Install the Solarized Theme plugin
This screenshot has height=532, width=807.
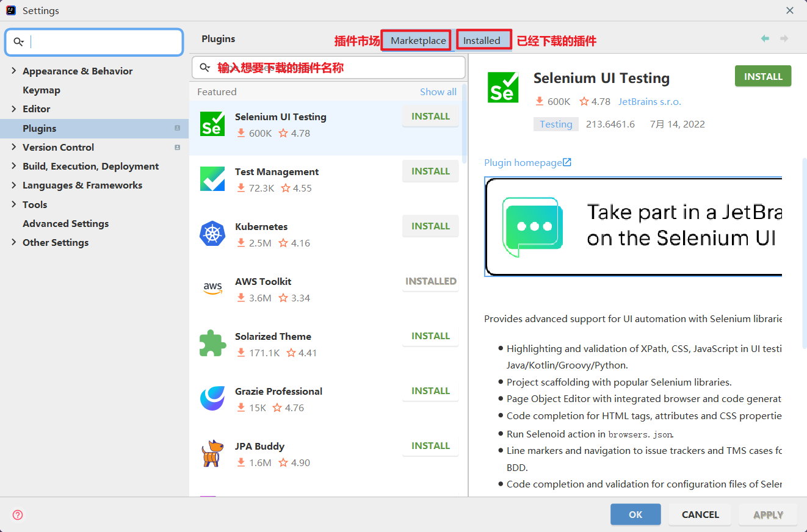point(430,336)
